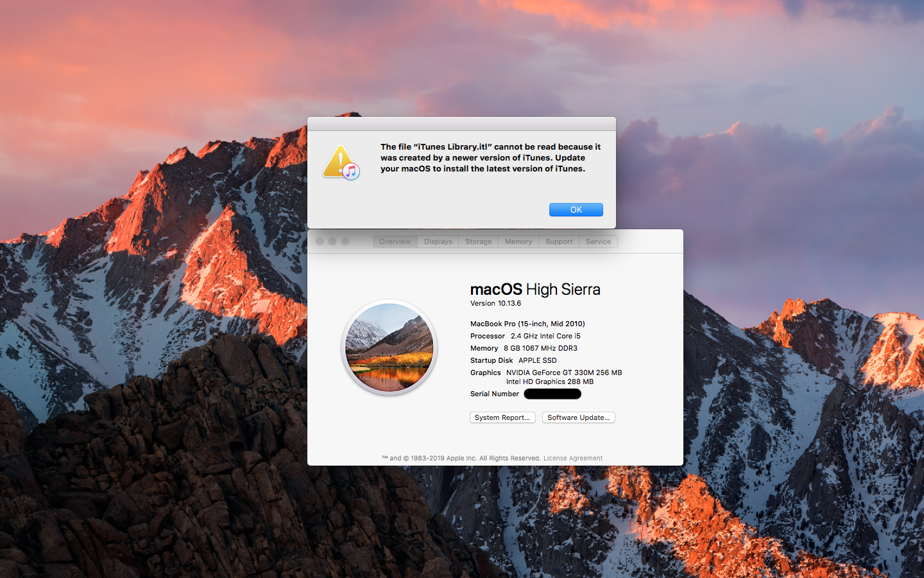Select the Storage tab

coord(479,241)
